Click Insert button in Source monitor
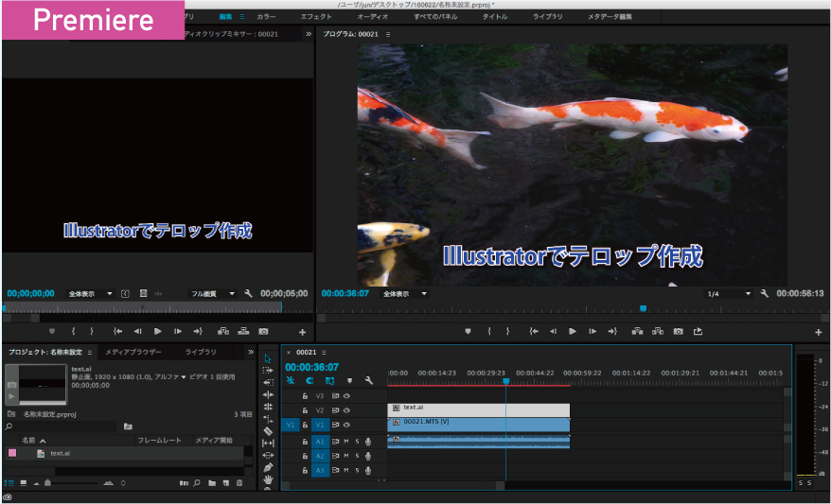The image size is (831, 504). pyautogui.click(x=223, y=331)
